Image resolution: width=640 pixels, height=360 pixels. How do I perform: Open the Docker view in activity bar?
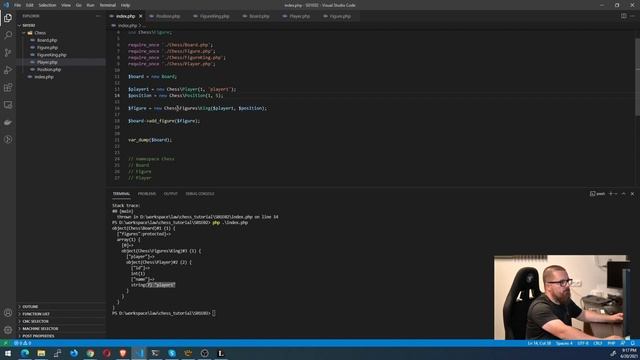[x=8, y=122]
